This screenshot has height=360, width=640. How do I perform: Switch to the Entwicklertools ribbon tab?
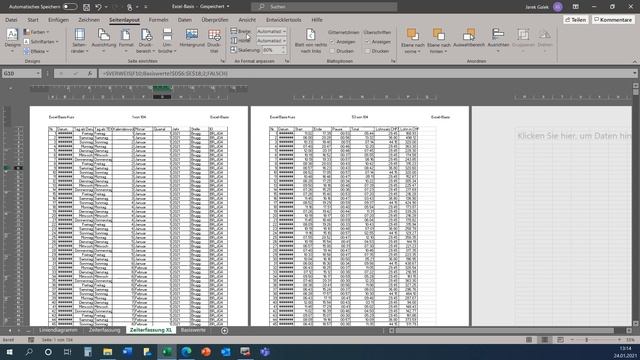[284, 20]
